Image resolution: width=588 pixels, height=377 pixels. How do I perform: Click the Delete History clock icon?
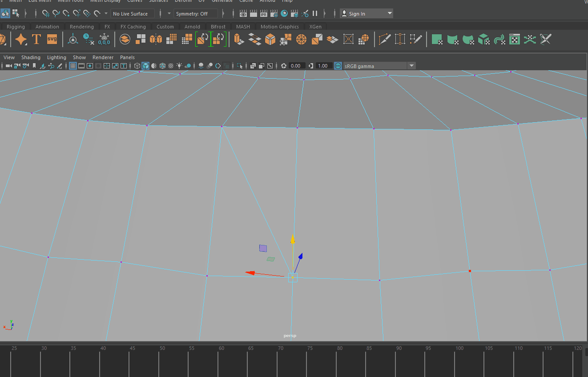tap(89, 40)
